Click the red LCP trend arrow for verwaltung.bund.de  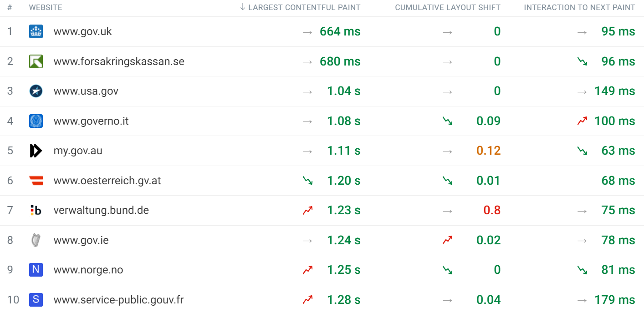308,210
